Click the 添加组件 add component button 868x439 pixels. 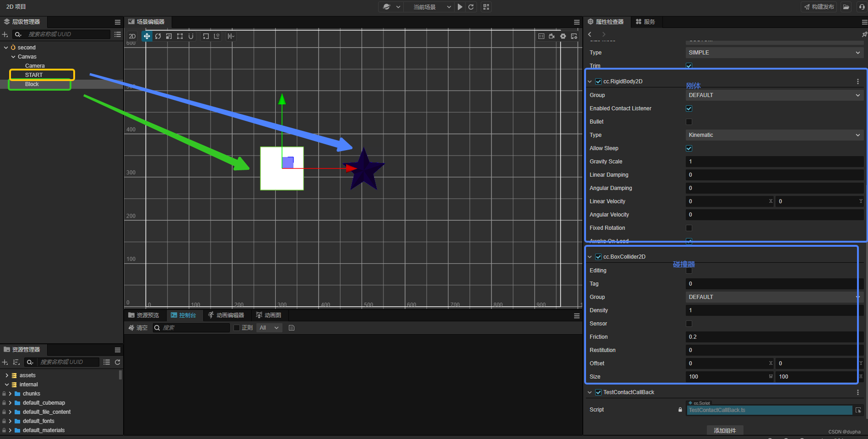[725, 431]
